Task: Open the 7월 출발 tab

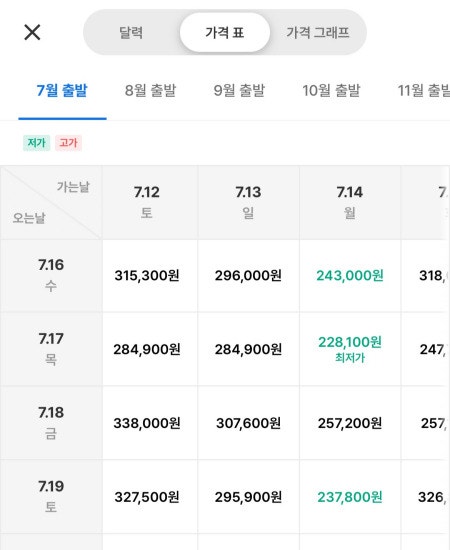Action: point(62,91)
